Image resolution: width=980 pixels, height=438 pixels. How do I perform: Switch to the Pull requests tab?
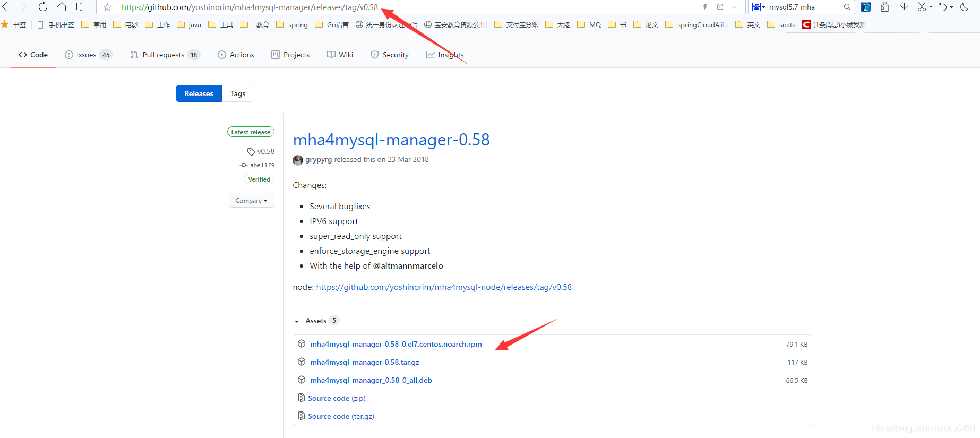pyautogui.click(x=165, y=55)
